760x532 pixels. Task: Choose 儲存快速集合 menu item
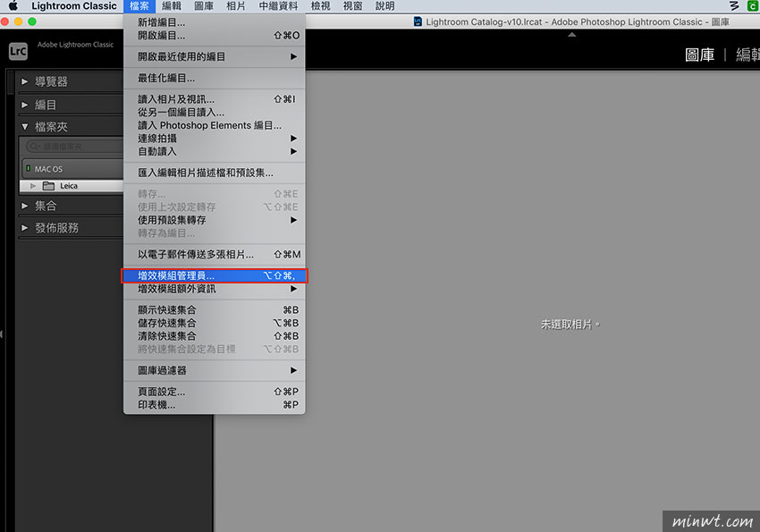tap(215, 323)
